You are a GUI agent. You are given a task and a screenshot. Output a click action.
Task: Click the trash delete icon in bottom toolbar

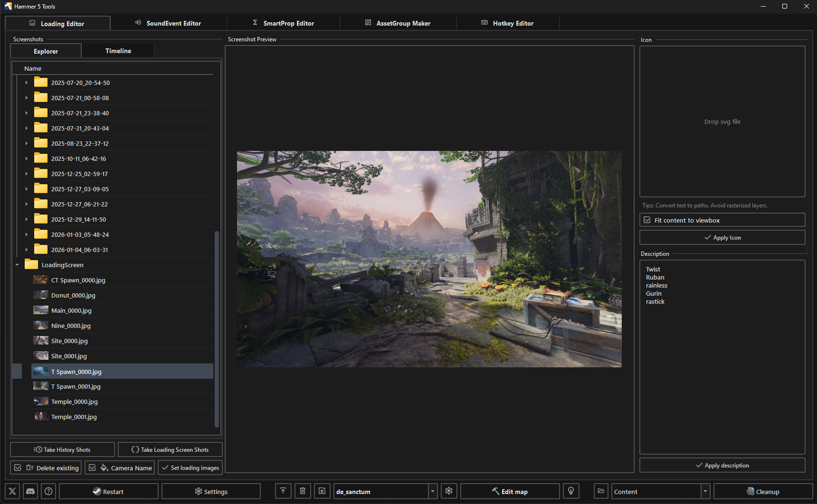point(303,491)
